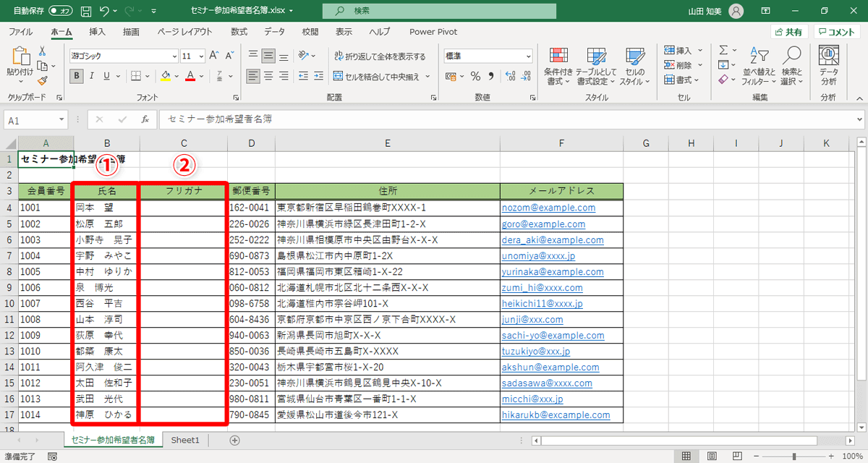Click the Percent style icon
Viewport: 868px width, 463px height.
[475, 76]
